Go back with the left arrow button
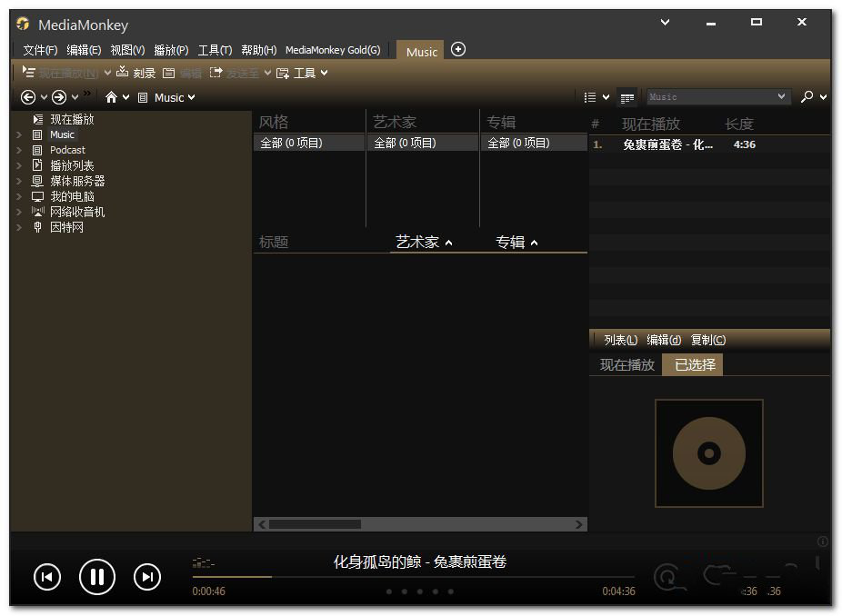This screenshot has width=842, height=616. 28,97
